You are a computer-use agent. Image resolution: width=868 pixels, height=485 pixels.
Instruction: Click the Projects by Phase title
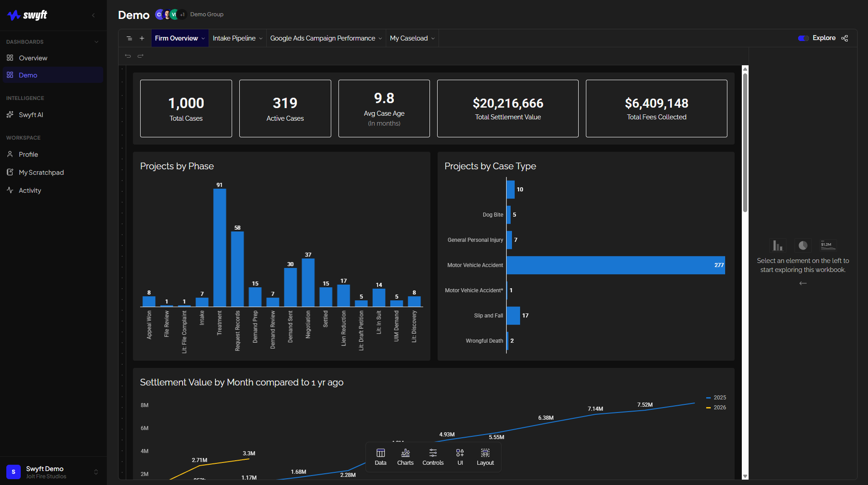pos(177,166)
